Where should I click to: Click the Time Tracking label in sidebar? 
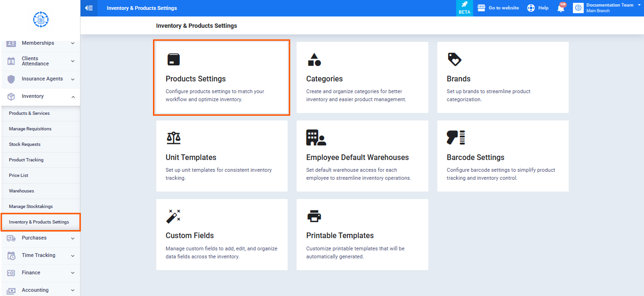pos(39,256)
